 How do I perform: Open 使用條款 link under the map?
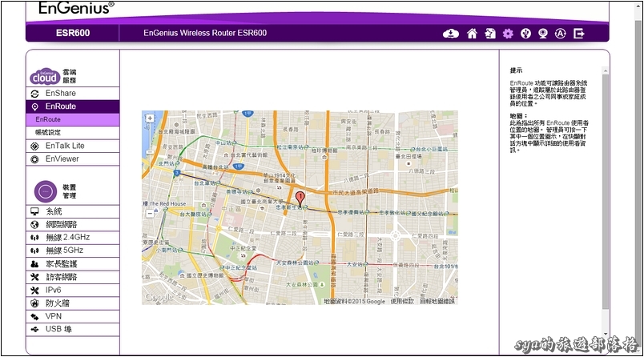pyautogui.click(x=401, y=301)
